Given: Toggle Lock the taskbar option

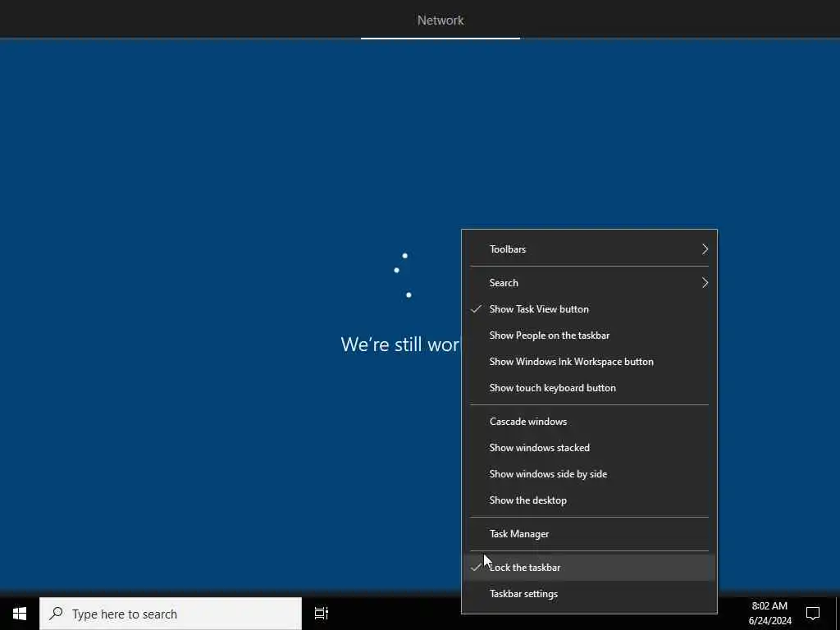Looking at the screenshot, I should 589,568.
